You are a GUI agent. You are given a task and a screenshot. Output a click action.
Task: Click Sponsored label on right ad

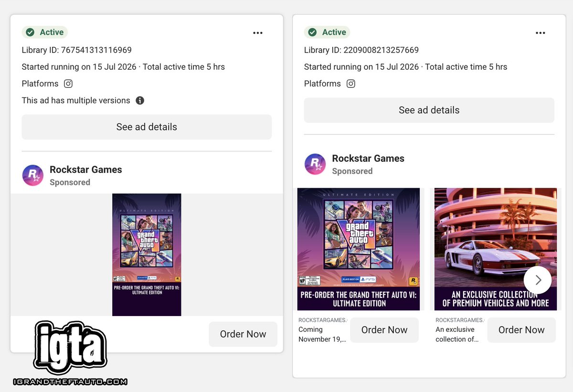pos(352,171)
